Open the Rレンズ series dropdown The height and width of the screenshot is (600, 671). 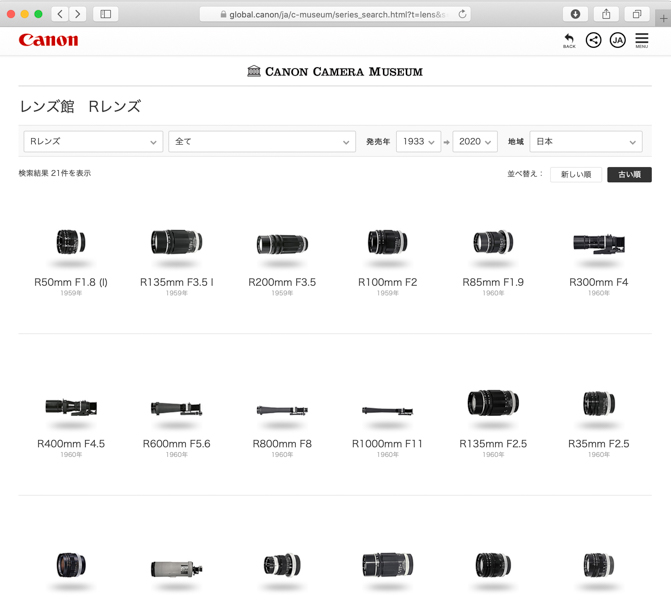93,141
